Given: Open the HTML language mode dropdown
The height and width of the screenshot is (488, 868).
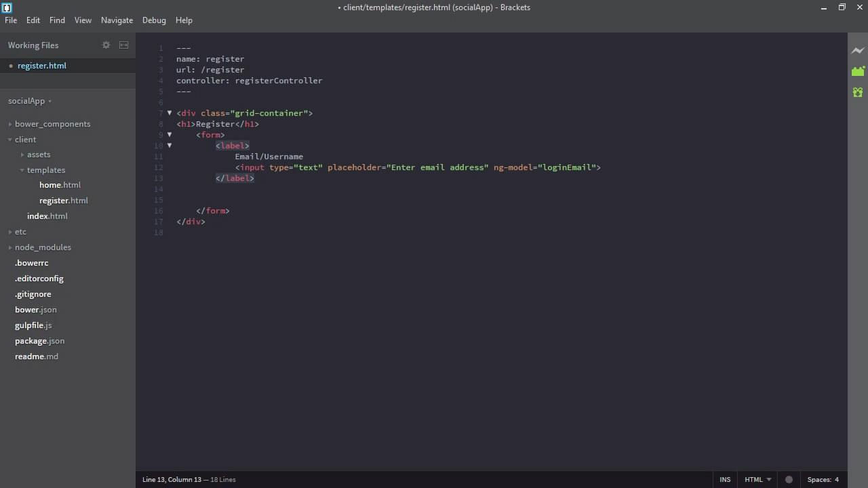Looking at the screenshot, I should pos(757,479).
